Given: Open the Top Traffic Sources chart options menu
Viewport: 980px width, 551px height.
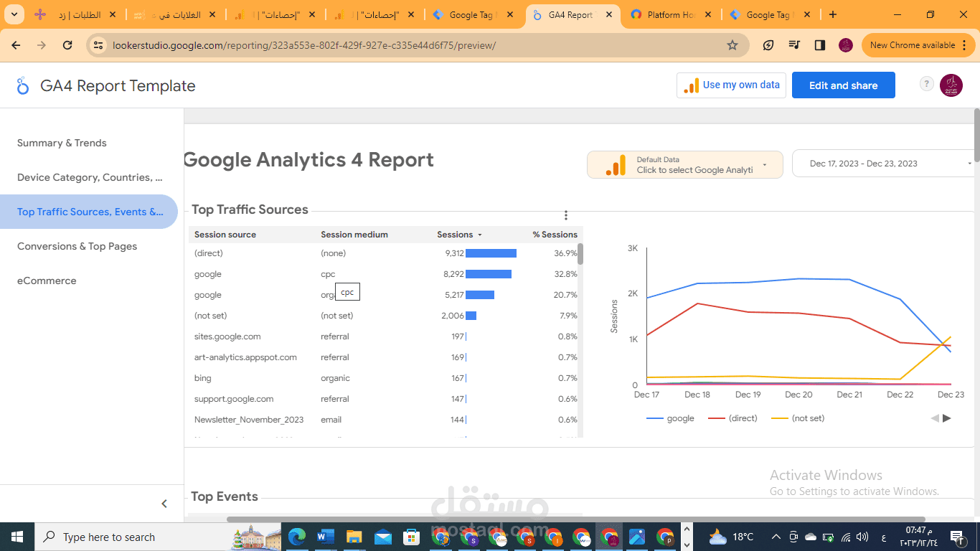Looking at the screenshot, I should tap(566, 215).
